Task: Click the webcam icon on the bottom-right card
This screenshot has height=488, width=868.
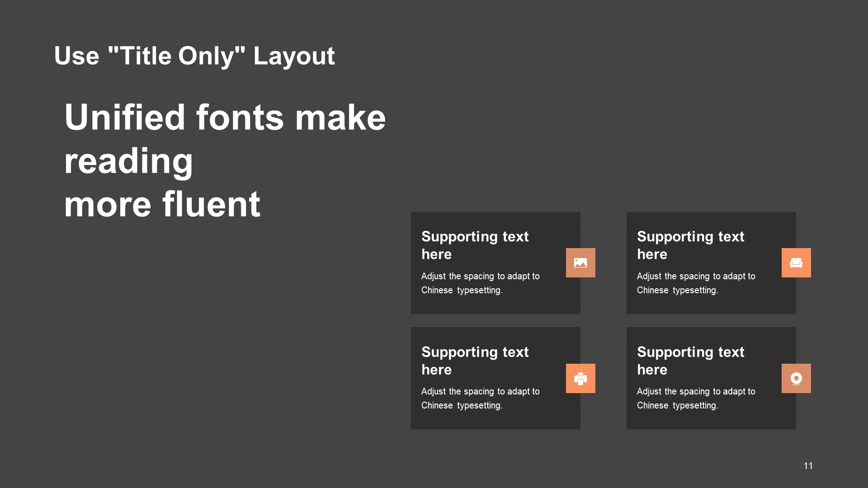Action: coord(796,378)
